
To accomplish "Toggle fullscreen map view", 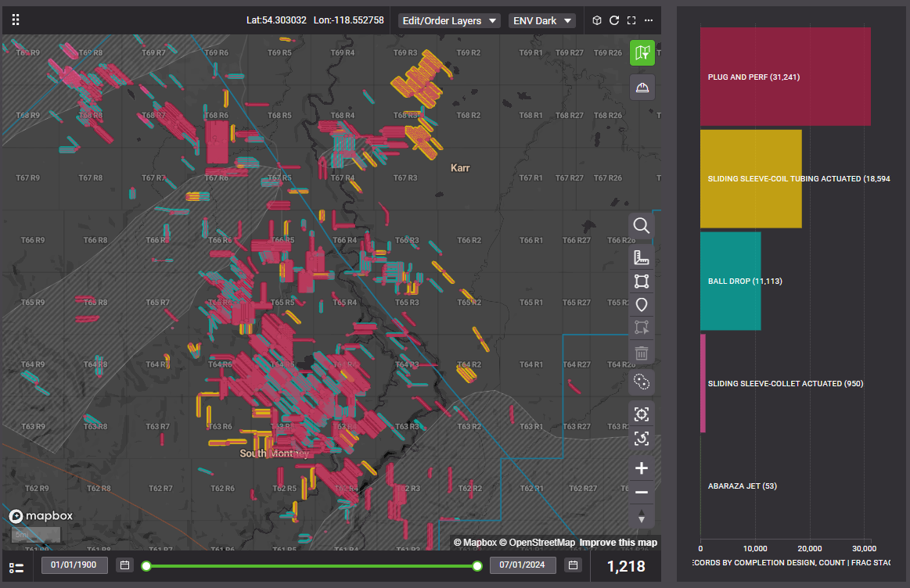I will (631, 20).
